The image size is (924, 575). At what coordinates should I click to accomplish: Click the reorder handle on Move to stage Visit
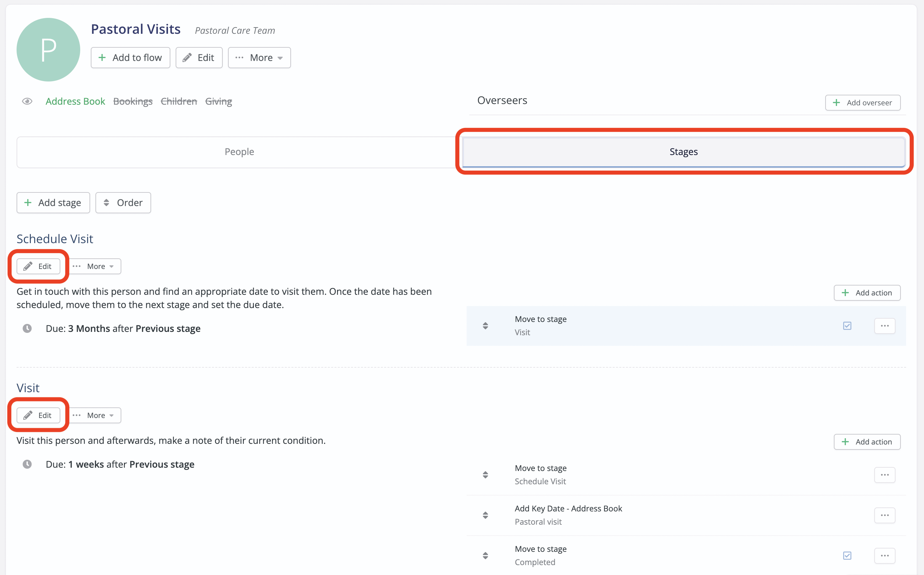tap(485, 326)
